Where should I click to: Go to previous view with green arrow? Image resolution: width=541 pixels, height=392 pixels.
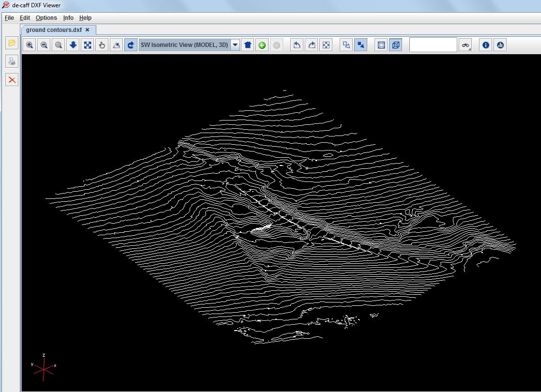pos(262,45)
